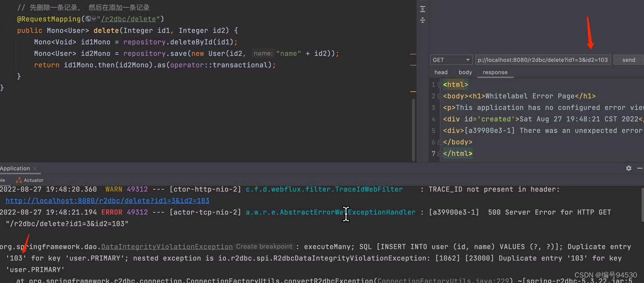Image resolution: width=644 pixels, height=283 pixels.
Task: Click the Whitelabel Error Page text
Action: (530, 96)
